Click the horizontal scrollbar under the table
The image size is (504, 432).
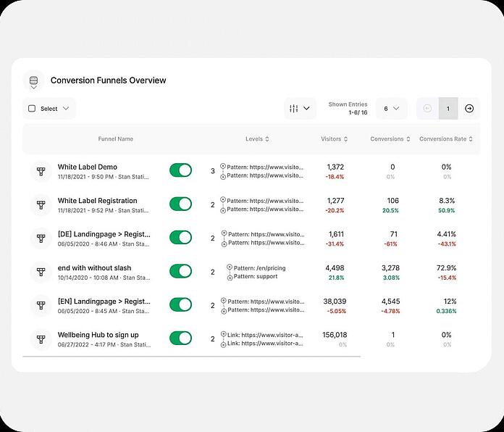pos(192,357)
